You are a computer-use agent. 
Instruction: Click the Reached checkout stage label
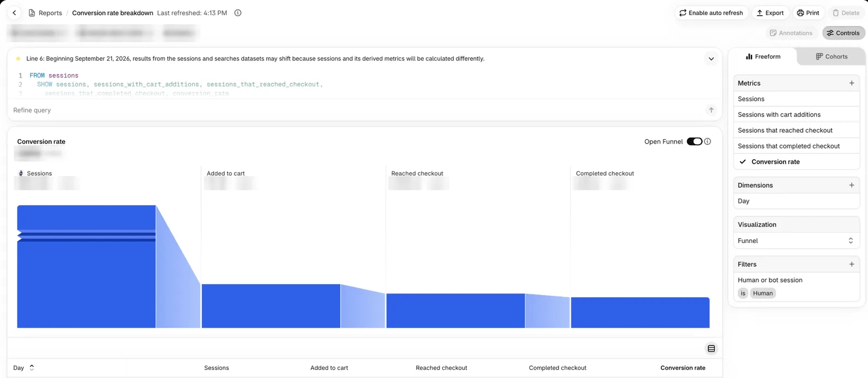coord(417,174)
